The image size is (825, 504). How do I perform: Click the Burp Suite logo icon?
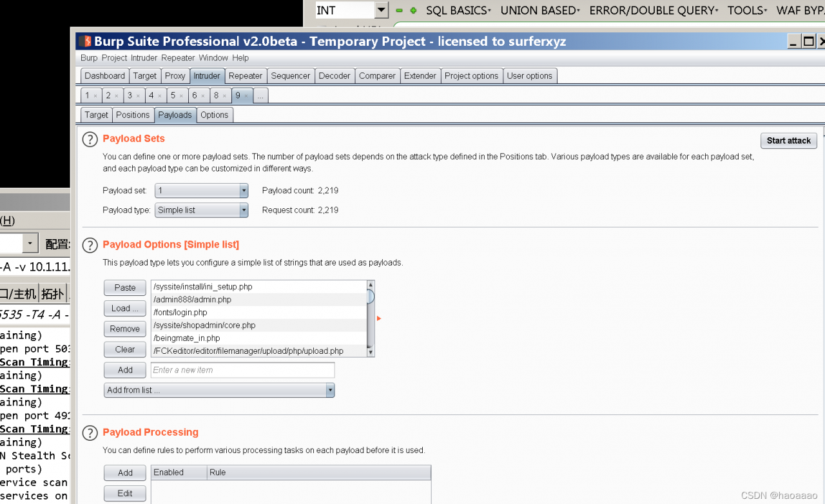pos(84,41)
